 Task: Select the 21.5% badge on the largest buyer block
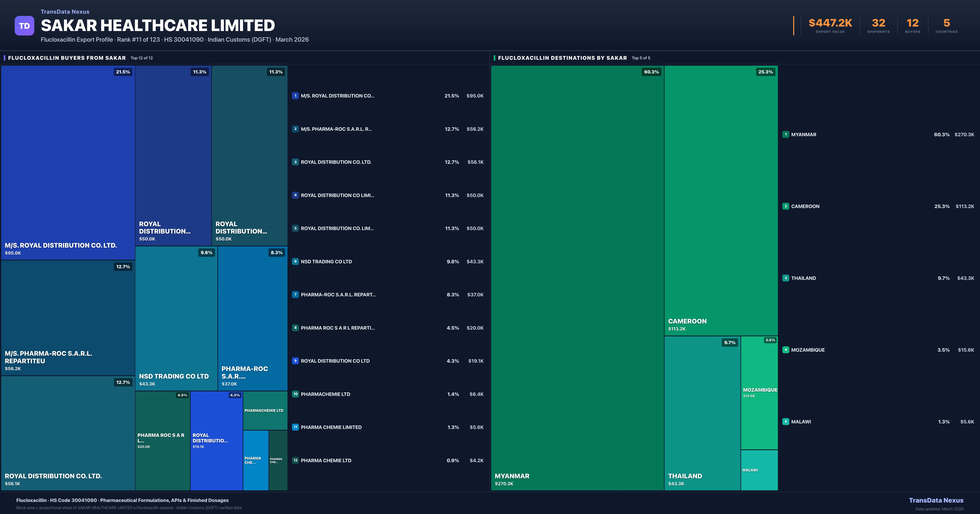point(122,71)
